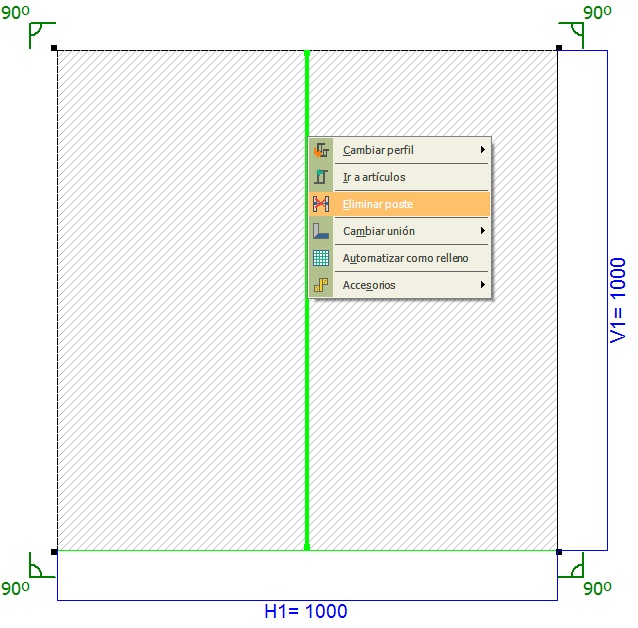Expand the Cambiar unión submenu arrow
Image resolution: width=638 pixels, height=628 pixels.
click(x=483, y=230)
